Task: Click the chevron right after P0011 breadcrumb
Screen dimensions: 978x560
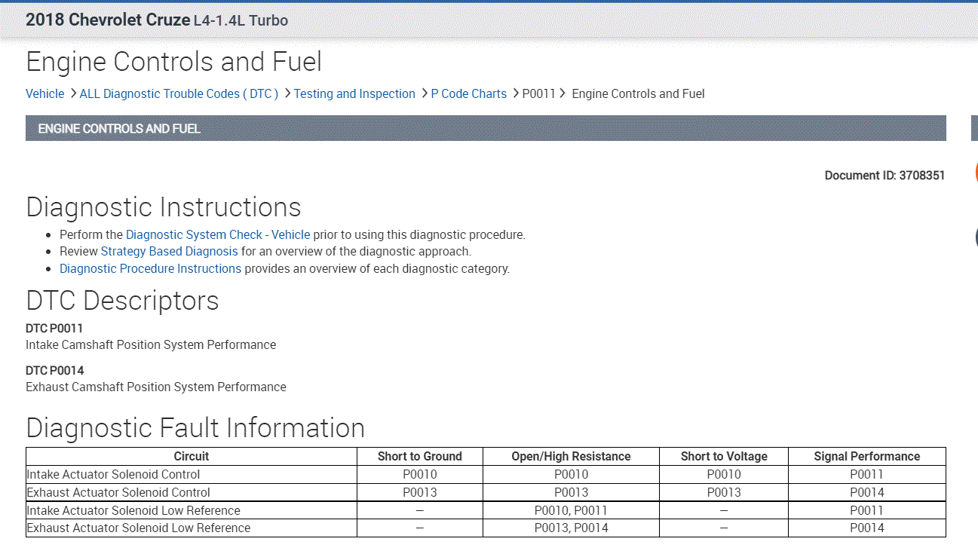Action: (x=563, y=93)
